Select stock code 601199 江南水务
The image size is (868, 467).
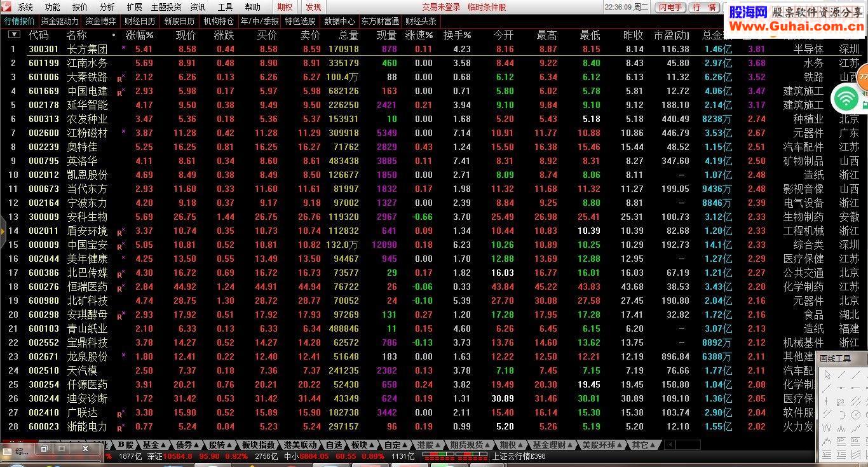pyautogui.click(x=44, y=63)
